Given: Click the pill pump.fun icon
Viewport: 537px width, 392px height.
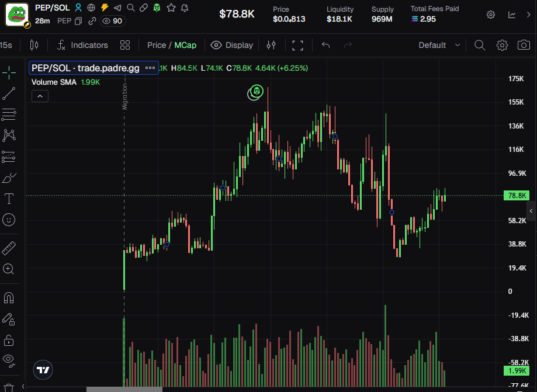Looking at the screenshot, I should pos(144,8).
